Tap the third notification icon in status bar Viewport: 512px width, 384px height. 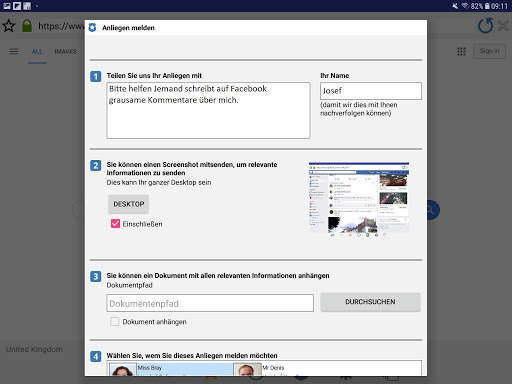[27, 6]
